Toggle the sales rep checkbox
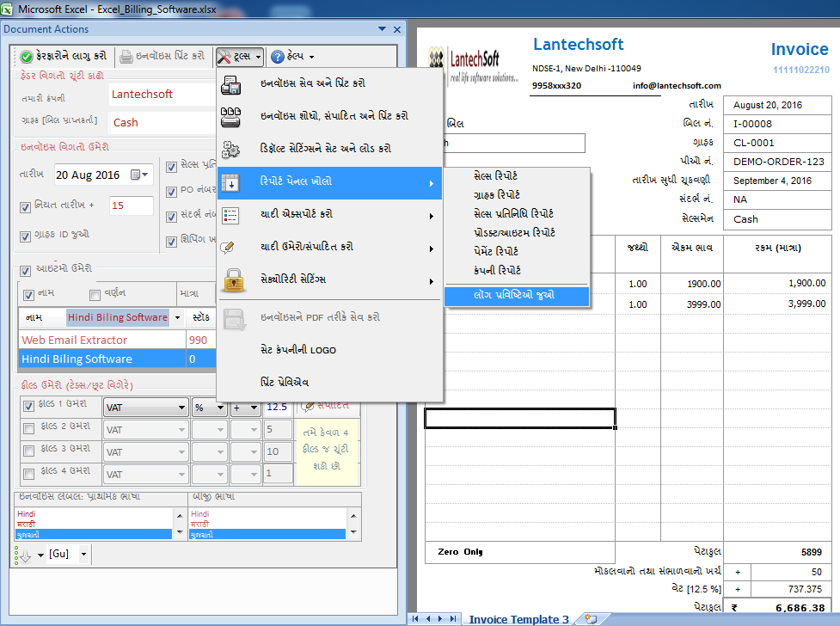 171,167
